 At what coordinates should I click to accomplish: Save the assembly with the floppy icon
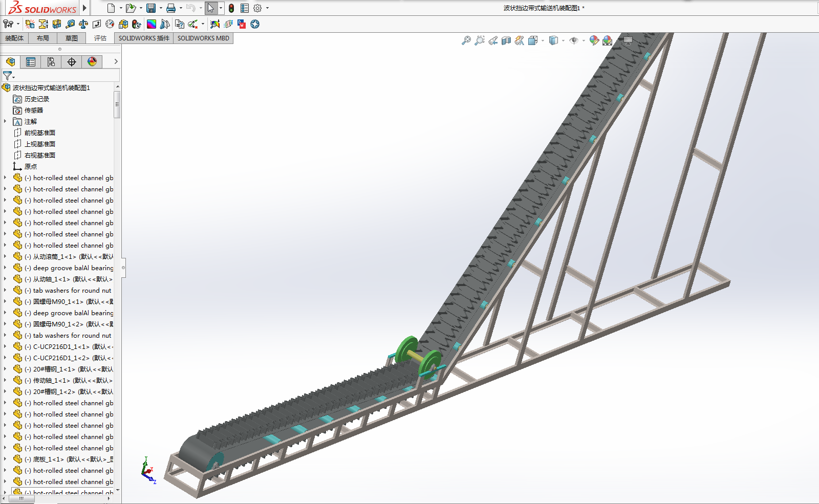151,8
